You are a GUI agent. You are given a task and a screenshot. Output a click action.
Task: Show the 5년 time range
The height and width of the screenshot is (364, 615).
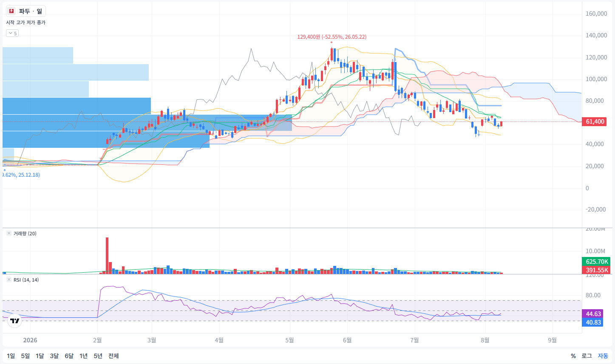point(98,356)
